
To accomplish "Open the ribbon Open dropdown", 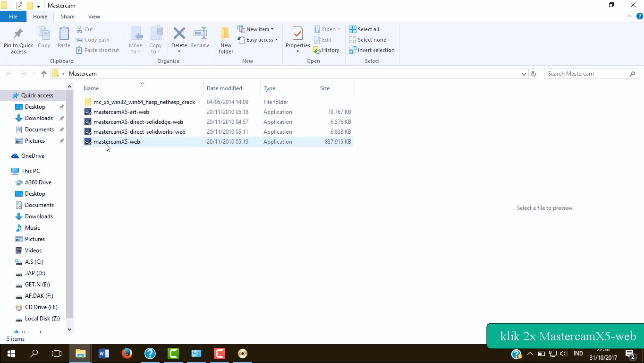I will [x=327, y=29].
